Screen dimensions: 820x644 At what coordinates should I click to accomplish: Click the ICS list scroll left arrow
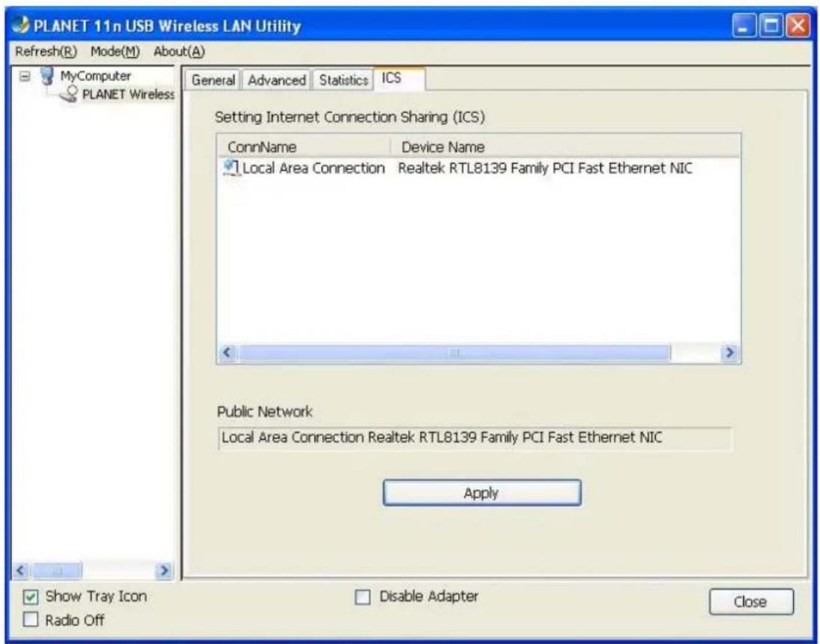[x=227, y=353]
